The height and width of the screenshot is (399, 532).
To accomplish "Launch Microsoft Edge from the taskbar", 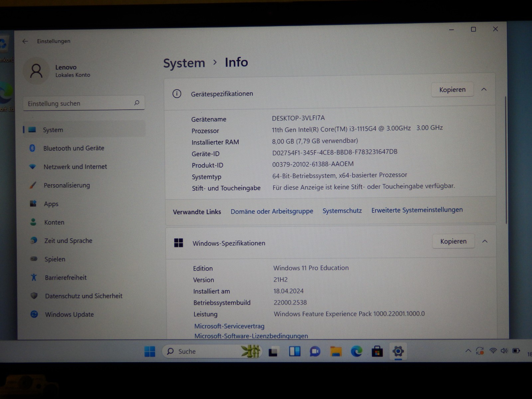I will point(356,351).
